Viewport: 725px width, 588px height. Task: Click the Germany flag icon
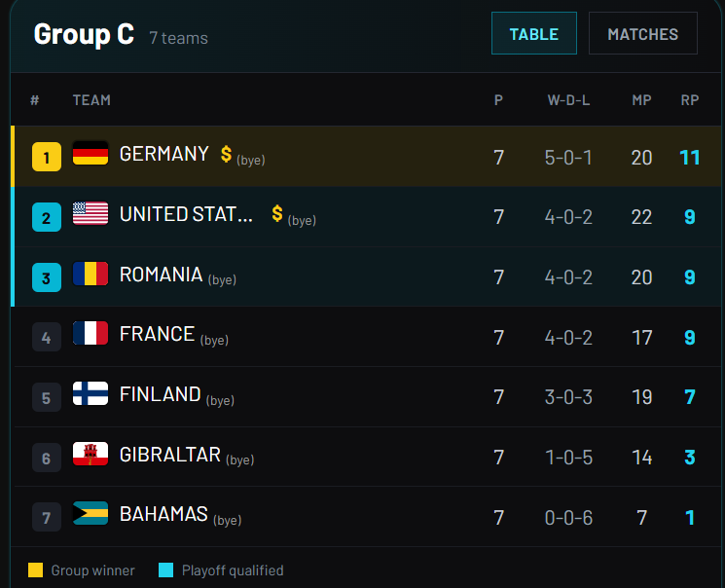(91, 153)
